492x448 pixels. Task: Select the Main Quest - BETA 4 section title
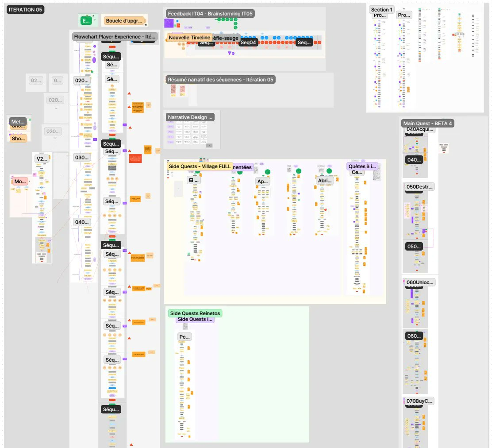pos(427,123)
